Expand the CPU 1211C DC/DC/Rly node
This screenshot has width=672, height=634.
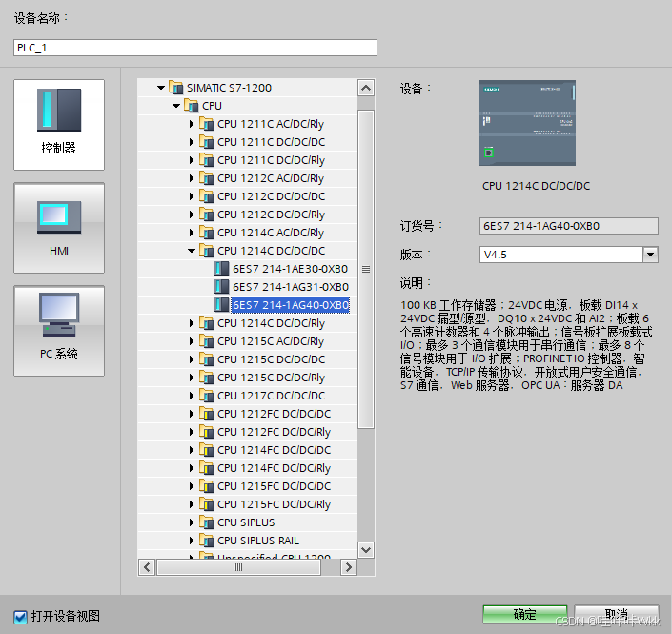pos(192,160)
